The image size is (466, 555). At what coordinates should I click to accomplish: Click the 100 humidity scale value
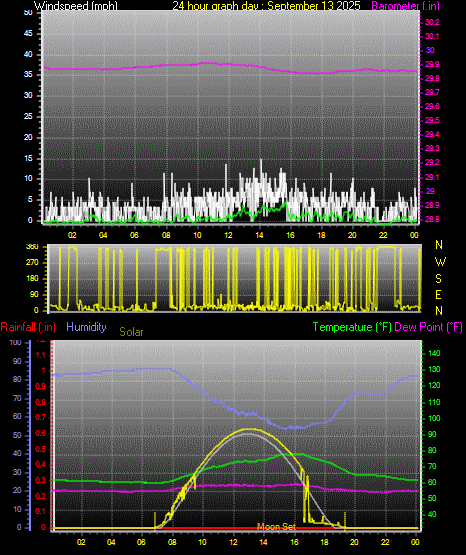[x=16, y=342]
